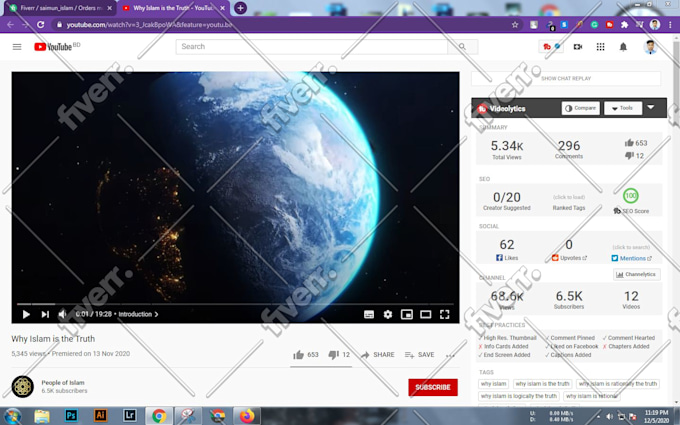This screenshot has height=425, width=680.
Task: Open the player settings gear
Action: pyautogui.click(x=388, y=314)
